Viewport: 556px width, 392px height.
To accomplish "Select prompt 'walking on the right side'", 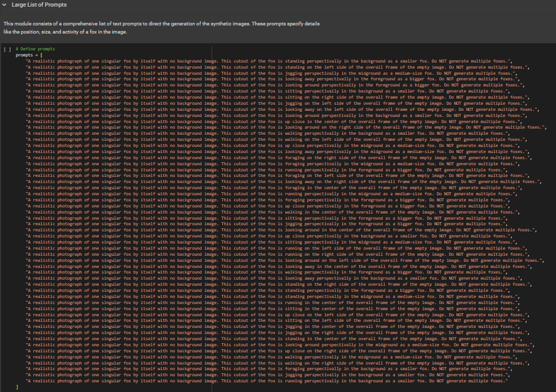I will click(x=278, y=363).
